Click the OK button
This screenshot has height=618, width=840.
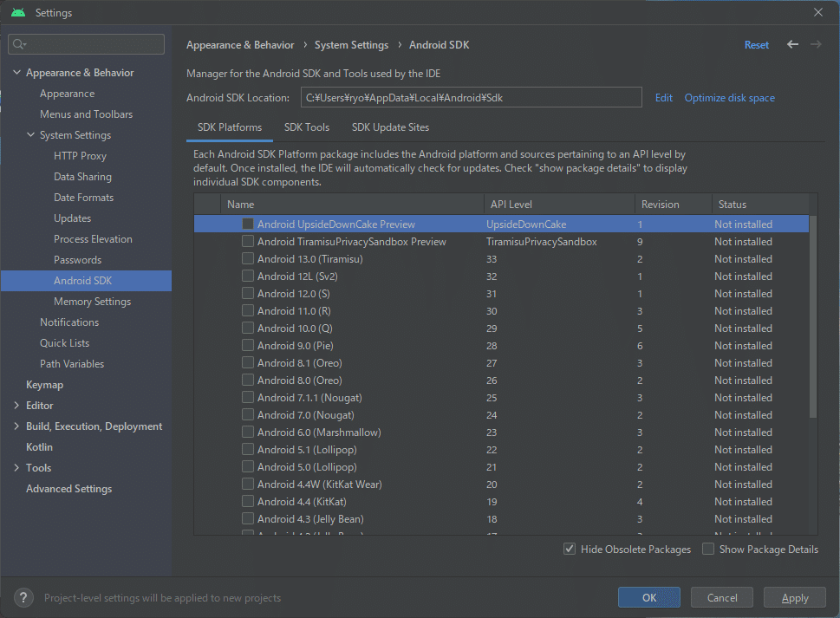tap(648, 598)
